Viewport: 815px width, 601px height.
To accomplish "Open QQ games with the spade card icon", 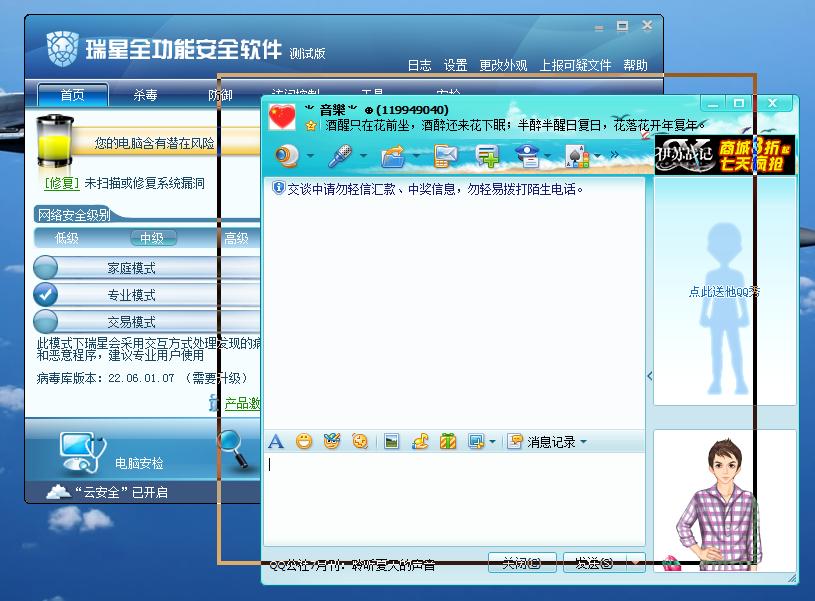I will [x=577, y=156].
